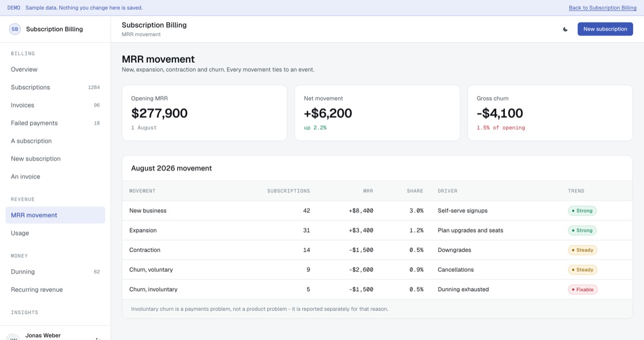
Task: Click the 96 count beside Invoices
Action: [x=97, y=105]
